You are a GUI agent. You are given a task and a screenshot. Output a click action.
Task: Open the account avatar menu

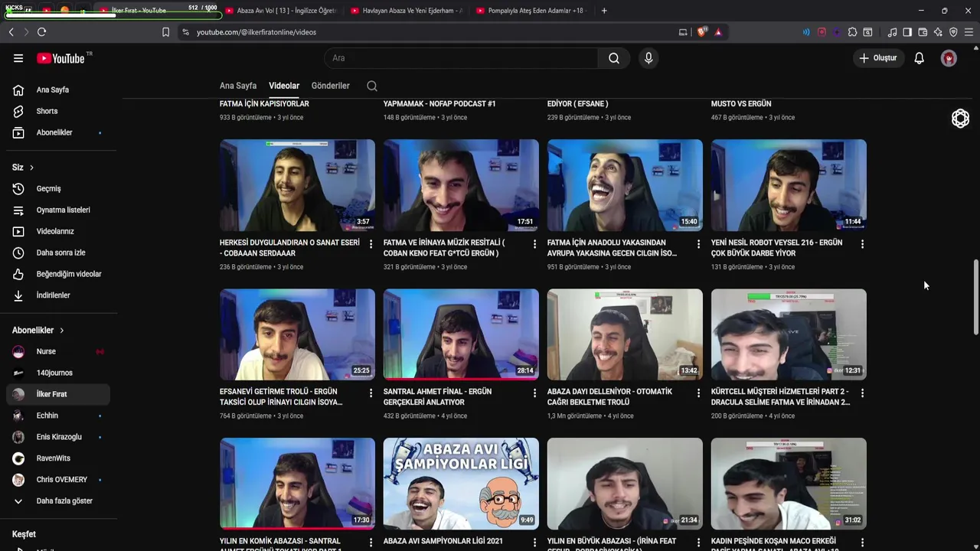tap(949, 58)
